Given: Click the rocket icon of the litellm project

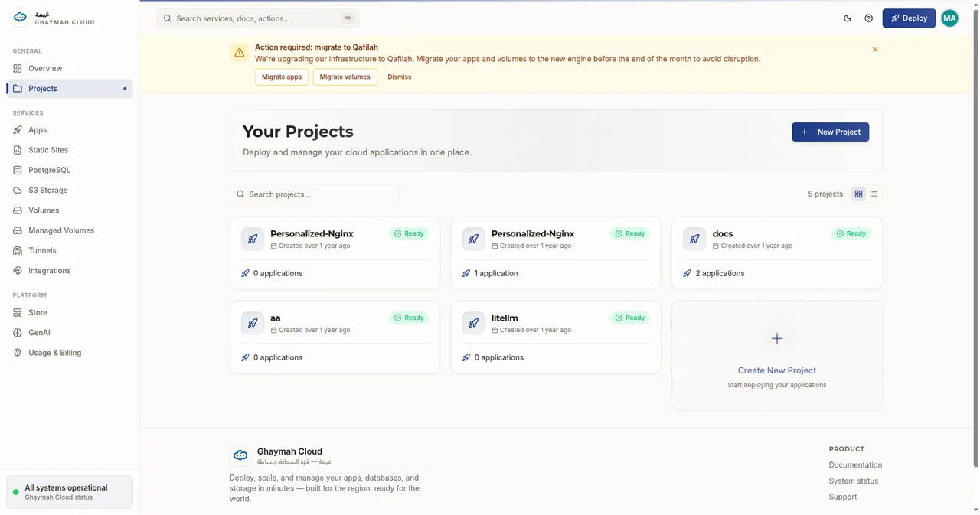Looking at the screenshot, I should coord(474,323).
